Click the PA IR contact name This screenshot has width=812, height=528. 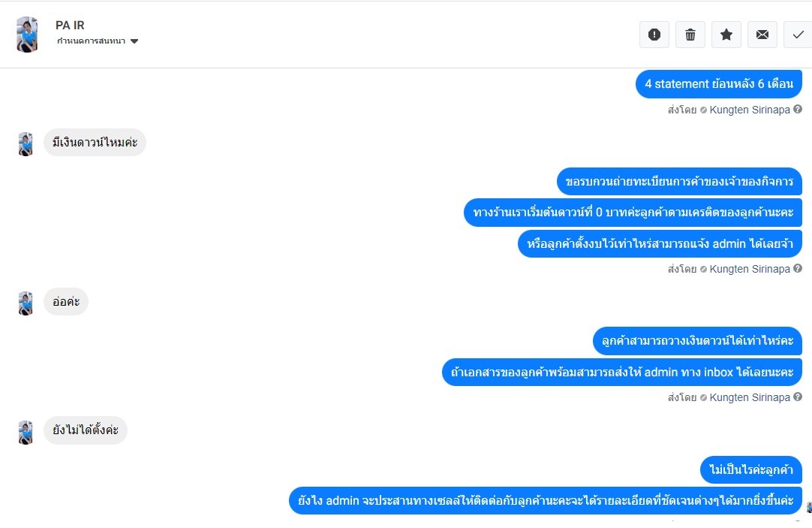tap(70, 26)
